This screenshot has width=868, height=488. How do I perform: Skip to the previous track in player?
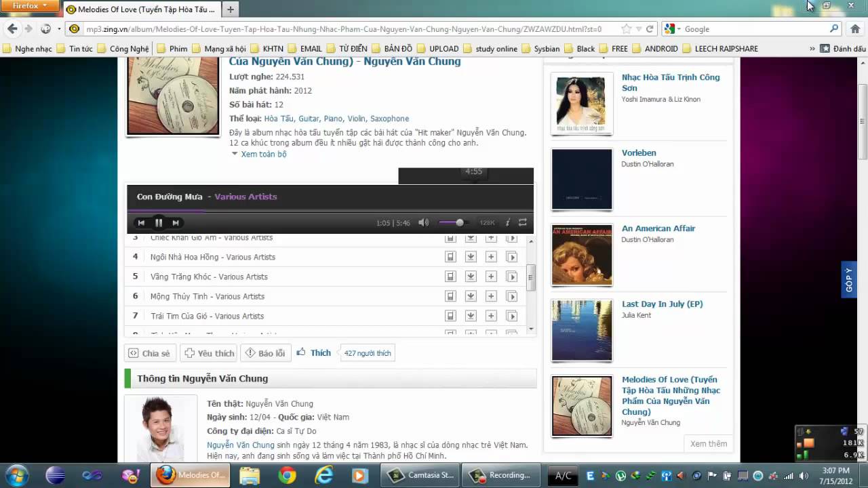(x=141, y=222)
